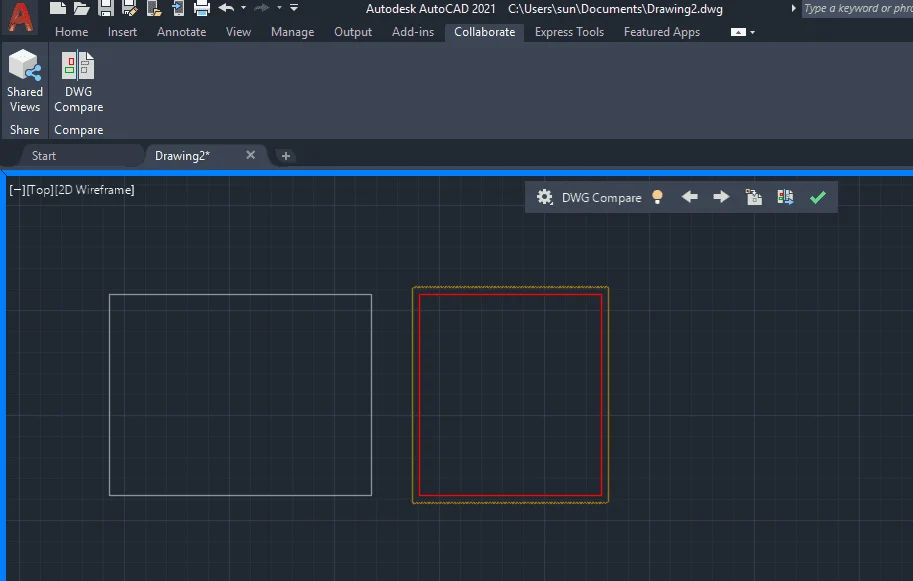Image resolution: width=913 pixels, height=581 pixels.
Task: Click the viewport [-] controls label
Action: tap(17, 190)
